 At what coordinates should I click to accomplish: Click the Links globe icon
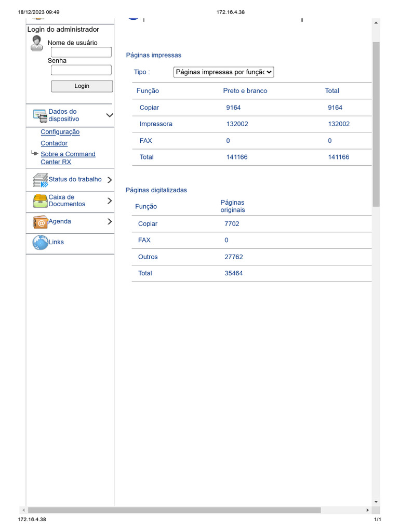[41, 243]
